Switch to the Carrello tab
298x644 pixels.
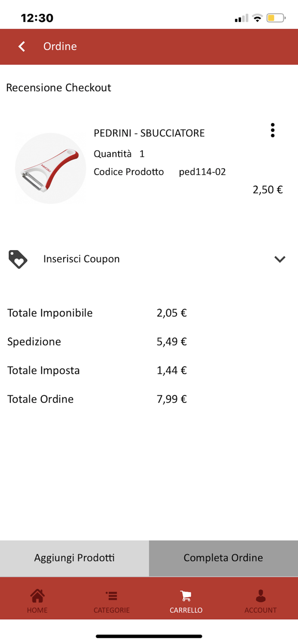click(x=186, y=598)
